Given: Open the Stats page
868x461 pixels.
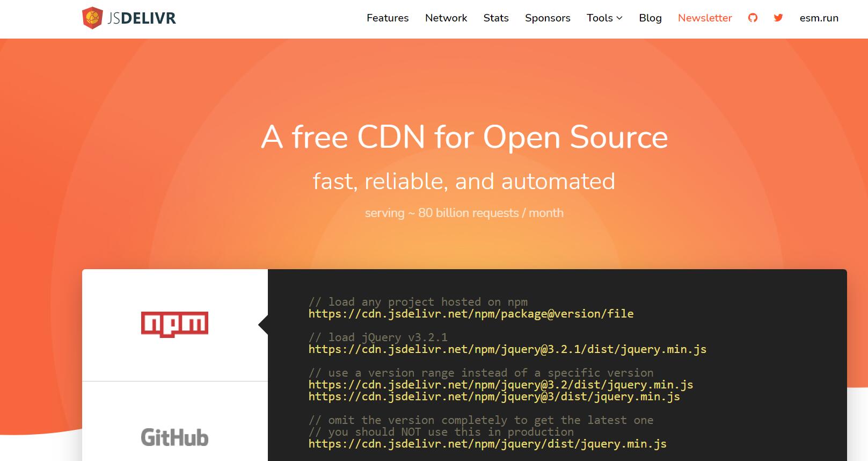Looking at the screenshot, I should (496, 18).
